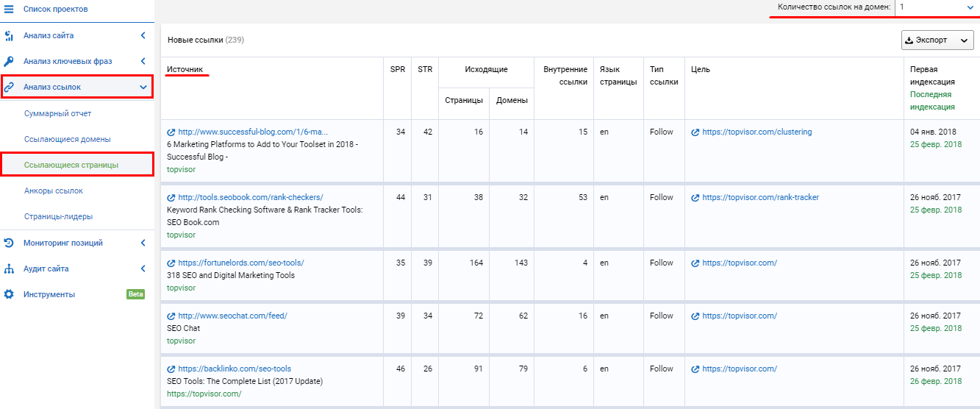The height and width of the screenshot is (409, 980).
Task: Click target link icon in backlinko row
Action: point(695,369)
